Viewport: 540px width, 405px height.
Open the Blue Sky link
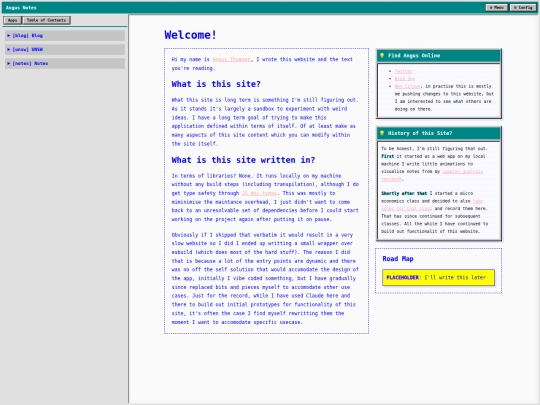click(405, 79)
